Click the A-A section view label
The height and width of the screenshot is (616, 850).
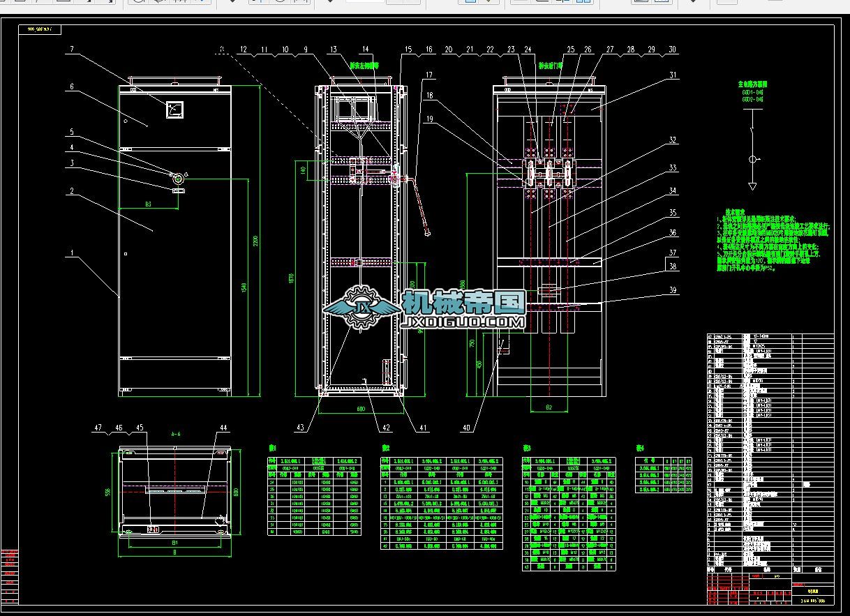coord(176,434)
